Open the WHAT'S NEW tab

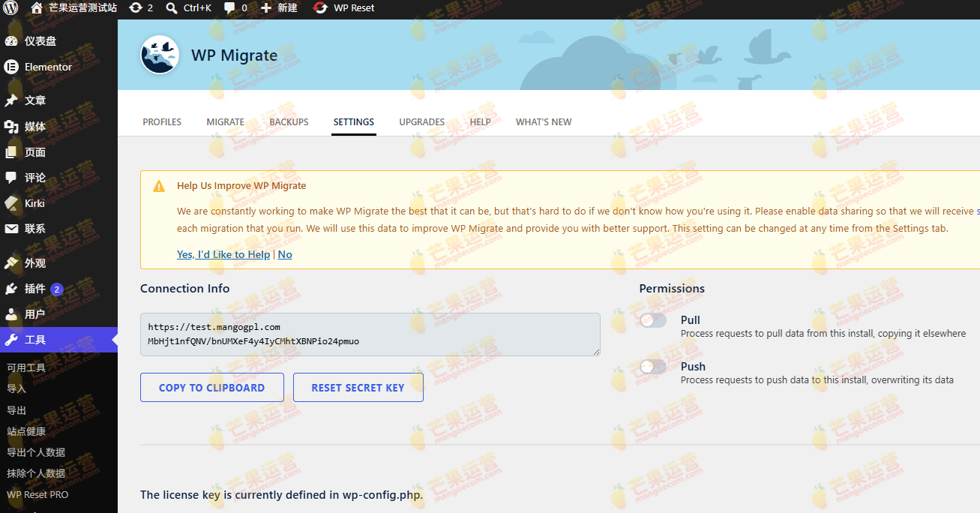coord(544,121)
